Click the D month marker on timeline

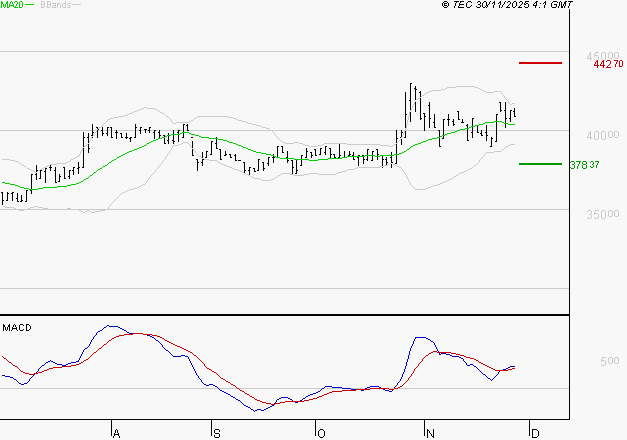pos(535,434)
